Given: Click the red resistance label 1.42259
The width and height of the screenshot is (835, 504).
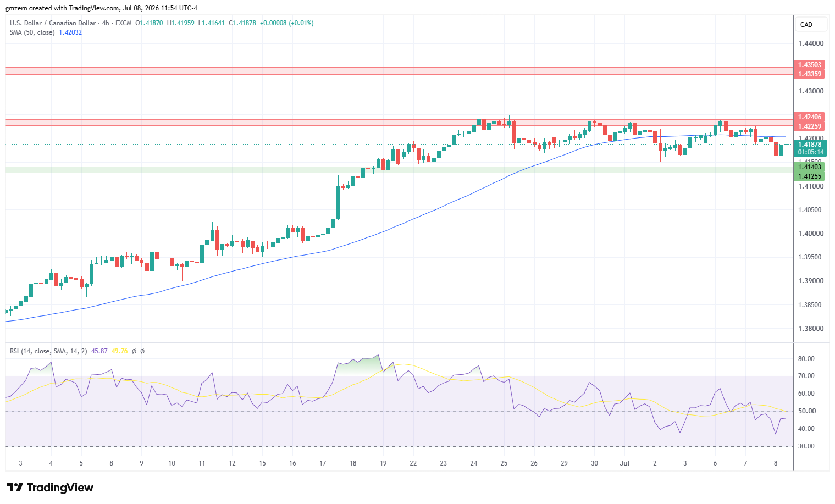Looking at the screenshot, I should click(x=809, y=126).
